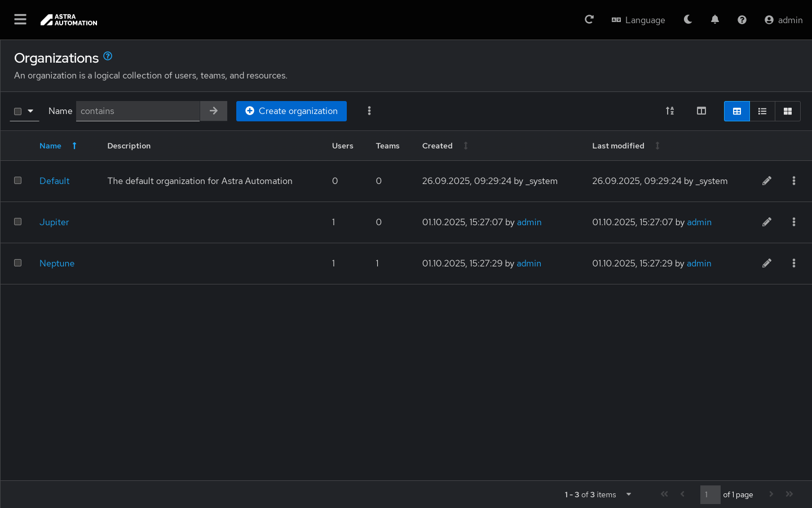This screenshot has width=812, height=508.
Task: Edit the Jupiter organization with pencil icon
Action: pos(767,222)
